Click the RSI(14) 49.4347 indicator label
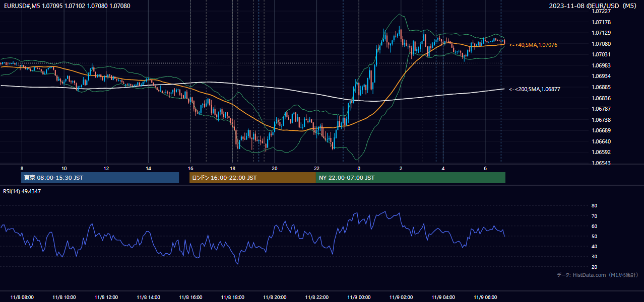The height and width of the screenshot is (302, 644). (22, 191)
